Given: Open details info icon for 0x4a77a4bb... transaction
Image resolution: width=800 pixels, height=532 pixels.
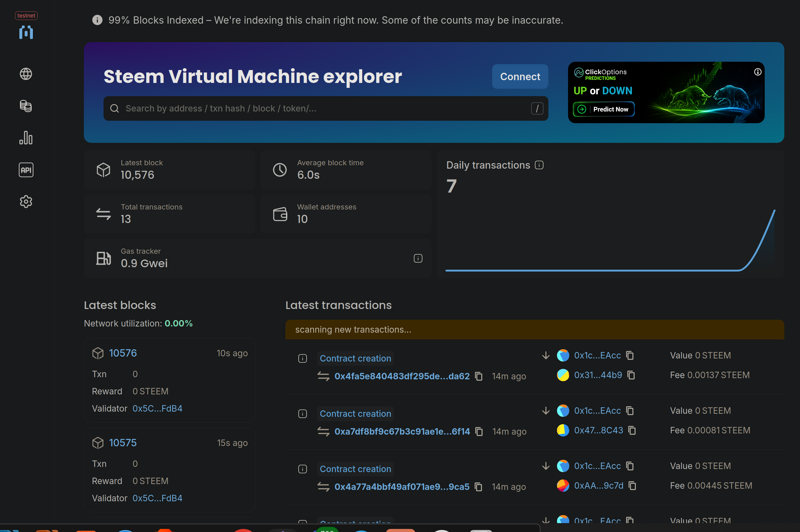Looking at the screenshot, I should (x=302, y=469).
